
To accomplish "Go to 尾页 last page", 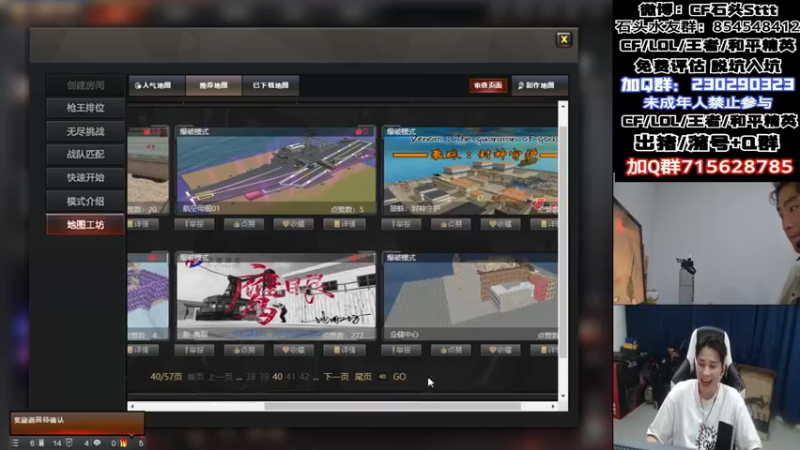I will click(x=363, y=377).
